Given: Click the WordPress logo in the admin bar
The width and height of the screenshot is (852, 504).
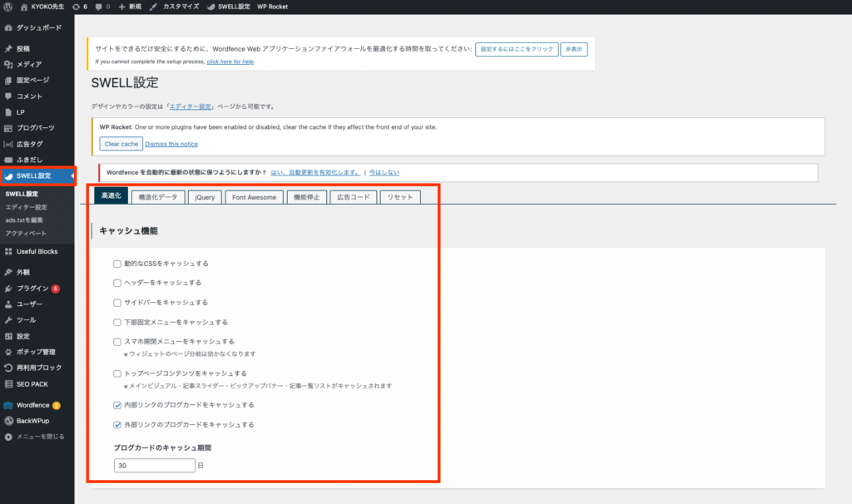Looking at the screenshot, I should 7,7.
